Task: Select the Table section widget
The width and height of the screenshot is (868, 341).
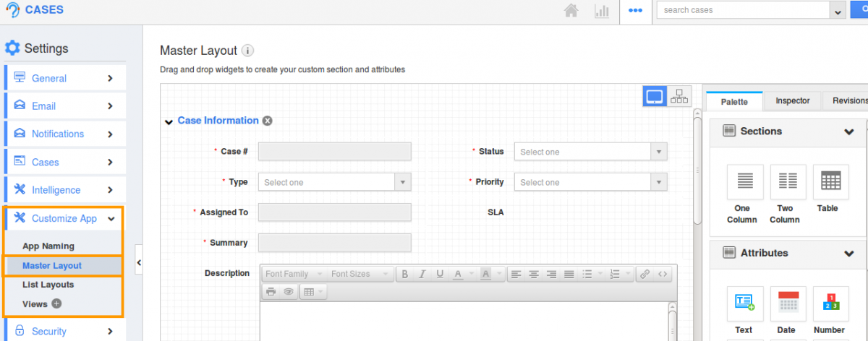Action: tap(827, 189)
